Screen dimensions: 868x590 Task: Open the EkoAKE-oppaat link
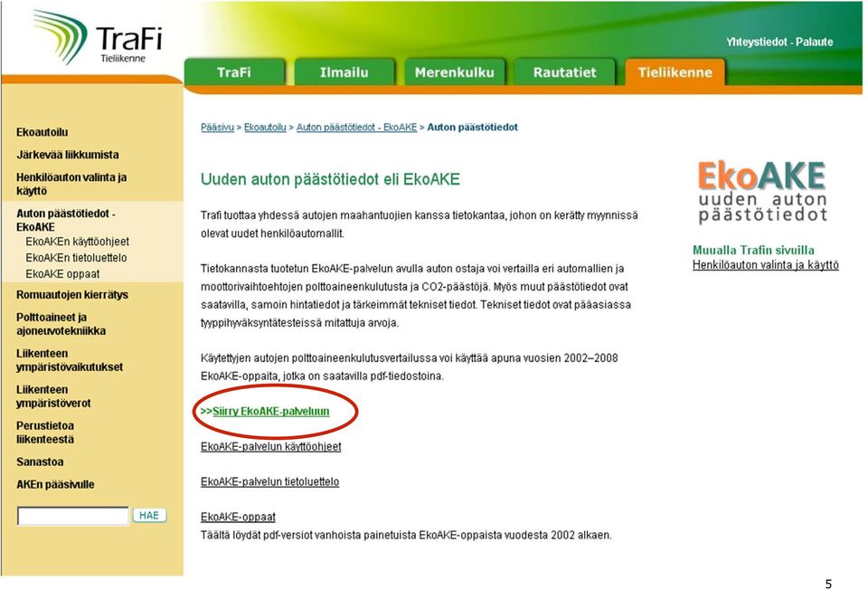tap(238, 517)
